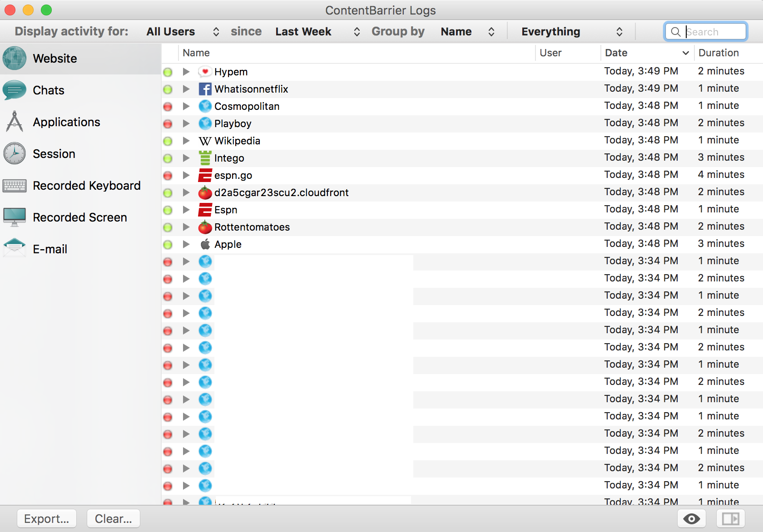The width and height of the screenshot is (763, 532).
Task: Click the search magnifier icon
Action: click(x=676, y=32)
